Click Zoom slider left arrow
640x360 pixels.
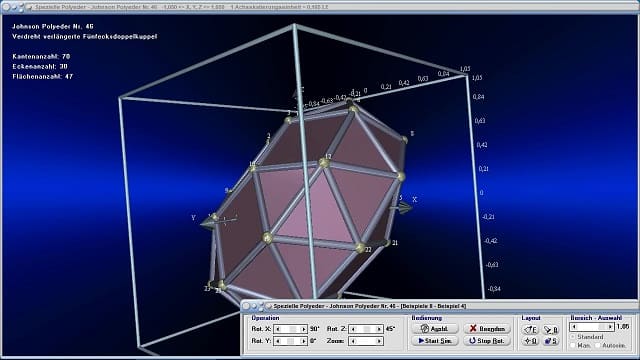[353, 341]
